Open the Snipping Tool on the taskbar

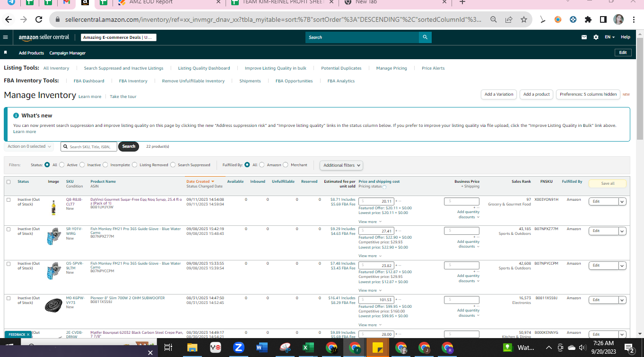click(x=285, y=348)
